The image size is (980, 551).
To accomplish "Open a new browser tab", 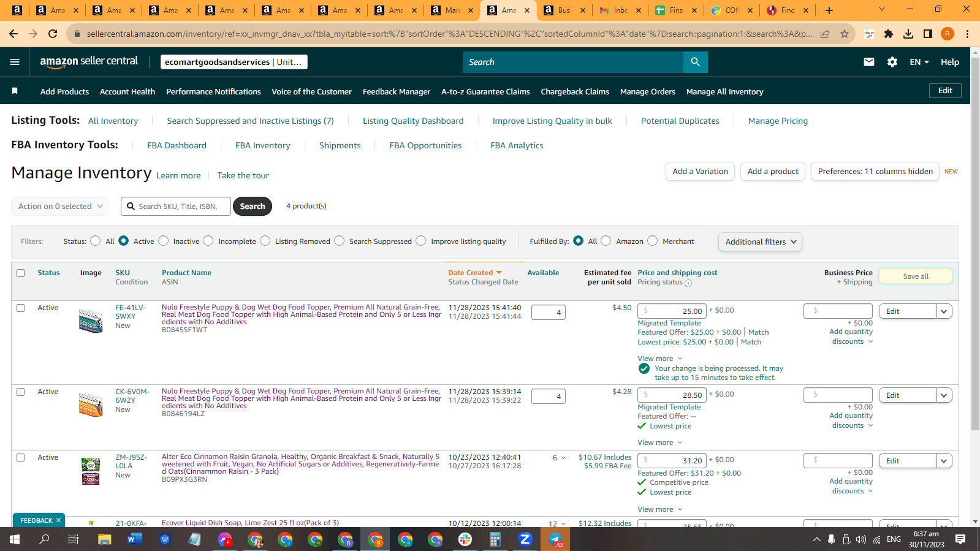I will (x=829, y=10).
